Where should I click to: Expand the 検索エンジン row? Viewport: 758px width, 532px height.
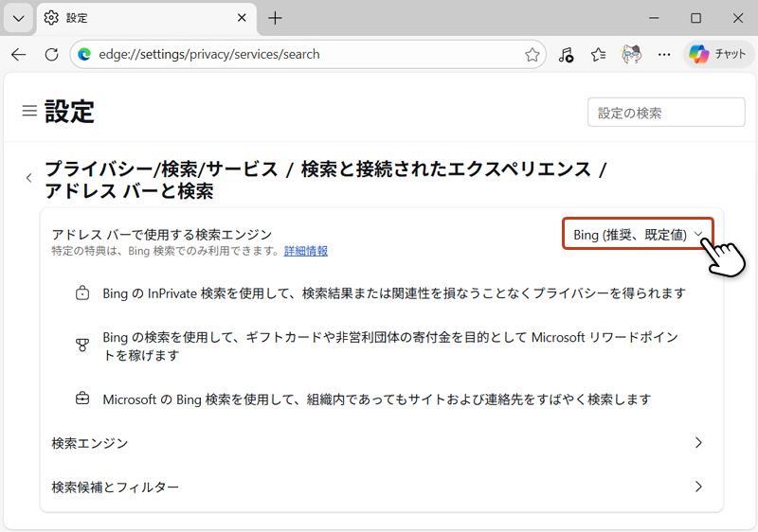(x=382, y=443)
